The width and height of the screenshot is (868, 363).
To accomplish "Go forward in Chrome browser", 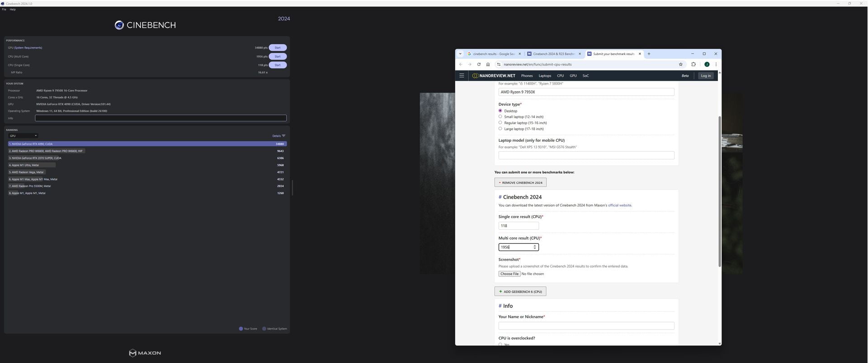I will coord(470,64).
